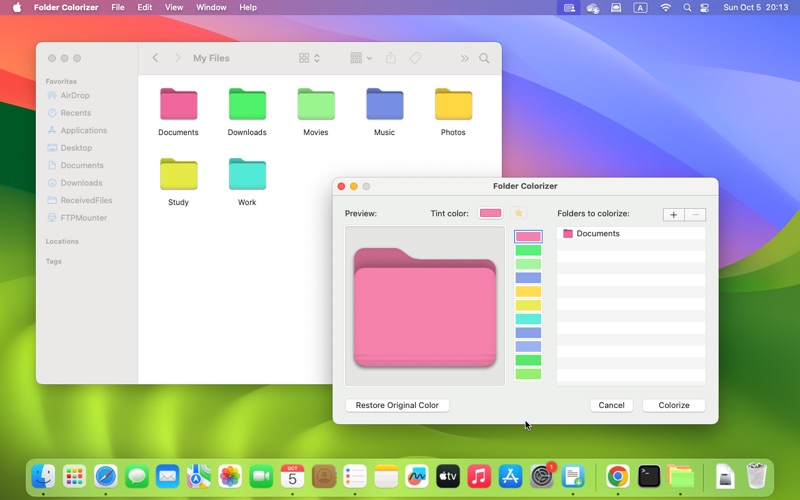Open the Window menu in menu bar
This screenshot has width=800, height=500.
tap(211, 7)
